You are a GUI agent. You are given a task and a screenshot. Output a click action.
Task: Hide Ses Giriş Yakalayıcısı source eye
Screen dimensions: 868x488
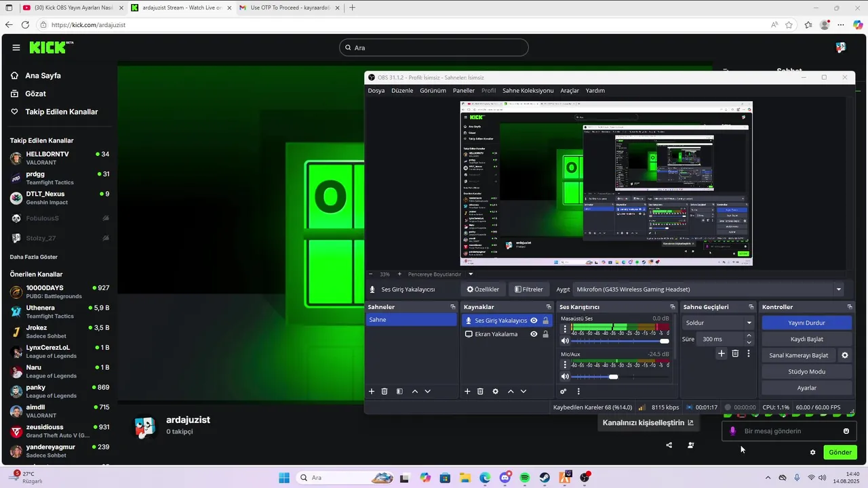click(534, 321)
